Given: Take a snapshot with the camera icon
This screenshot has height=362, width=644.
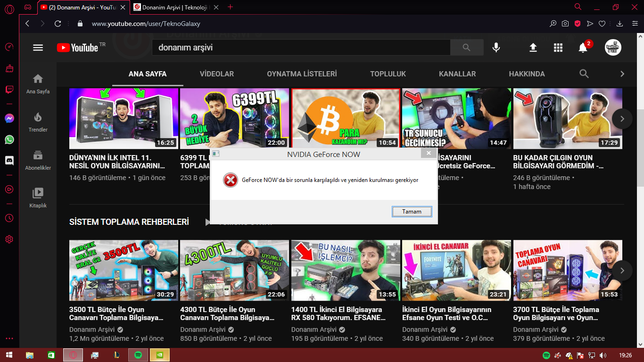Looking at the screenshot, I should [x=565, y=24].
